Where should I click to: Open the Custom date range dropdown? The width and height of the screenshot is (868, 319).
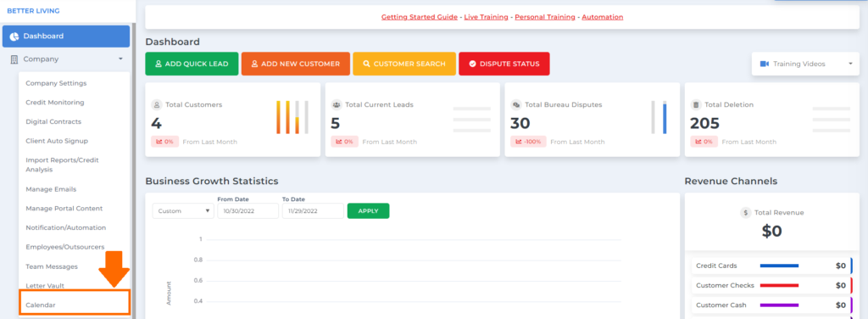coord(183,211)
